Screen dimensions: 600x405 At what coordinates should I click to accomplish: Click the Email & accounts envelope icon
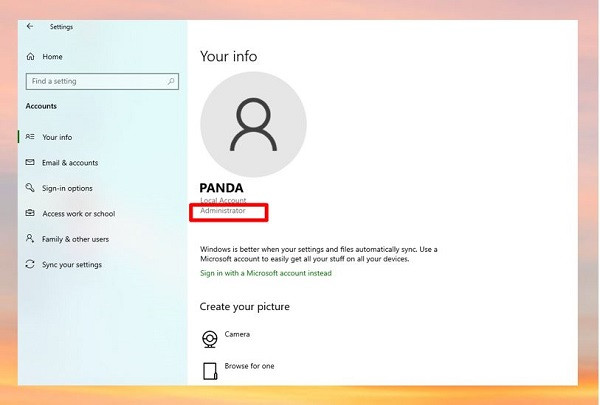click(30, 162)
